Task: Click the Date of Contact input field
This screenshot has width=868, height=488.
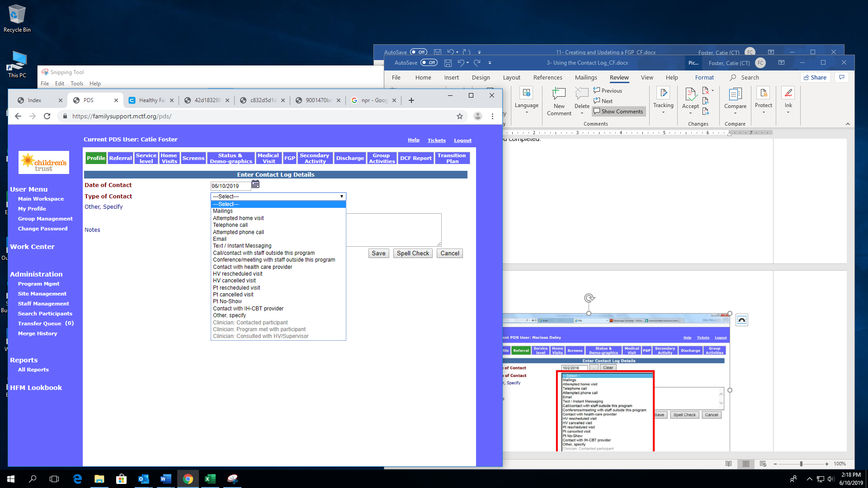Action: (x=231, y=186)
